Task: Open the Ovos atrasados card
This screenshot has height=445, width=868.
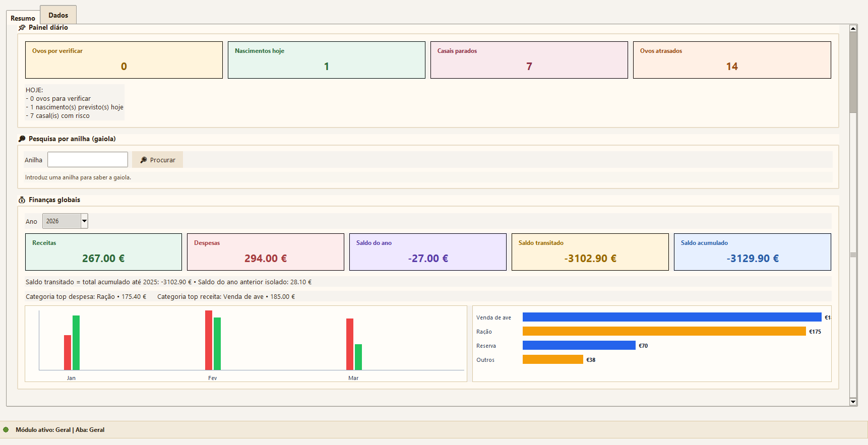Action: 732,60
